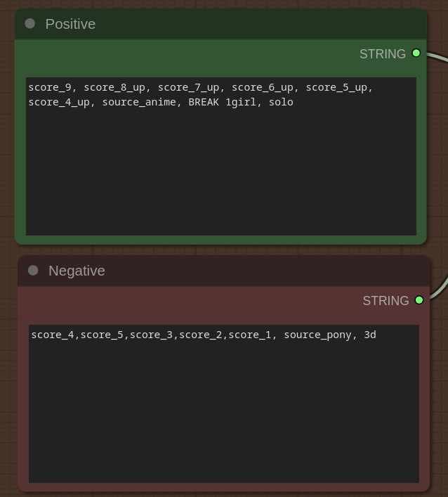Click the wire leaving the Negative output
This screenshot has height=497, width=448.
coord(440,290)
